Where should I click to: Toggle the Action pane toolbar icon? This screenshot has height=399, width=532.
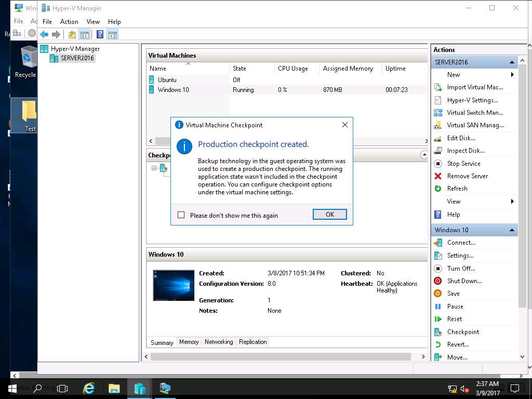[113, 34]
